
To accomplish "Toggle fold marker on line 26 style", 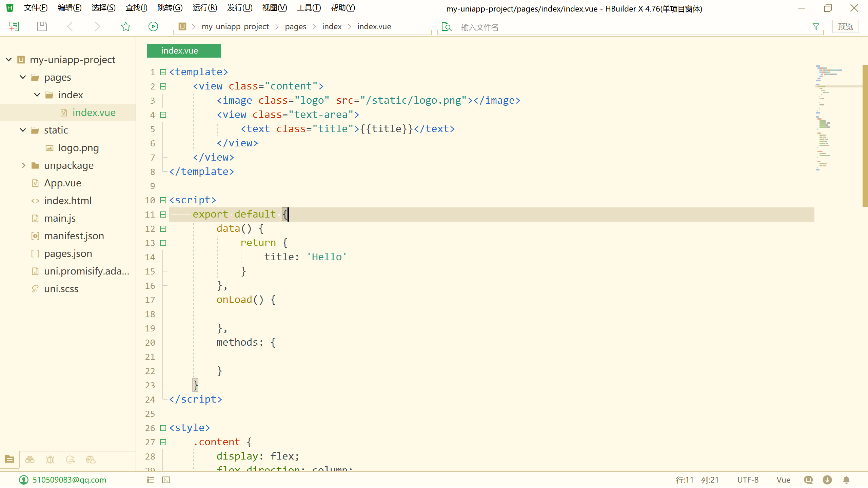I will pyautogui.click(x=163, y=428).
